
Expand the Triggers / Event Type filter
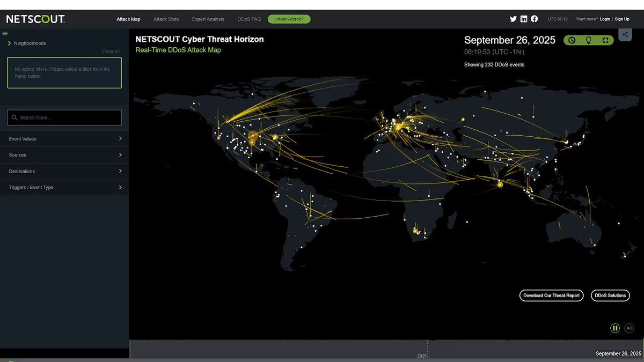[x=64, y=187]
